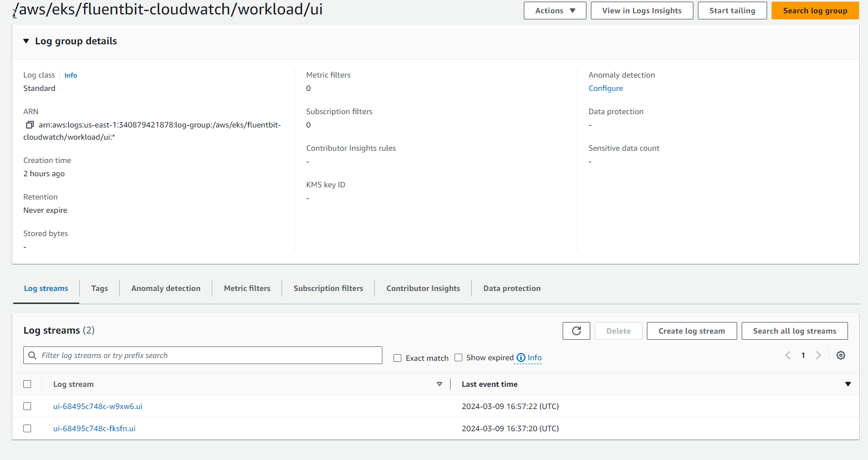
Task: Open the Configure anomaly detection link
Action: (605, 88)
